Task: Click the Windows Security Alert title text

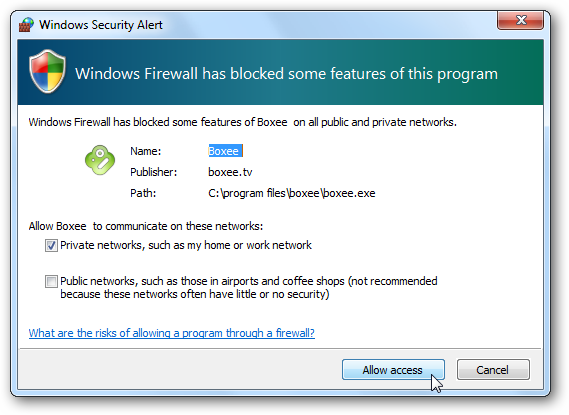Action: tap(101, 25)
